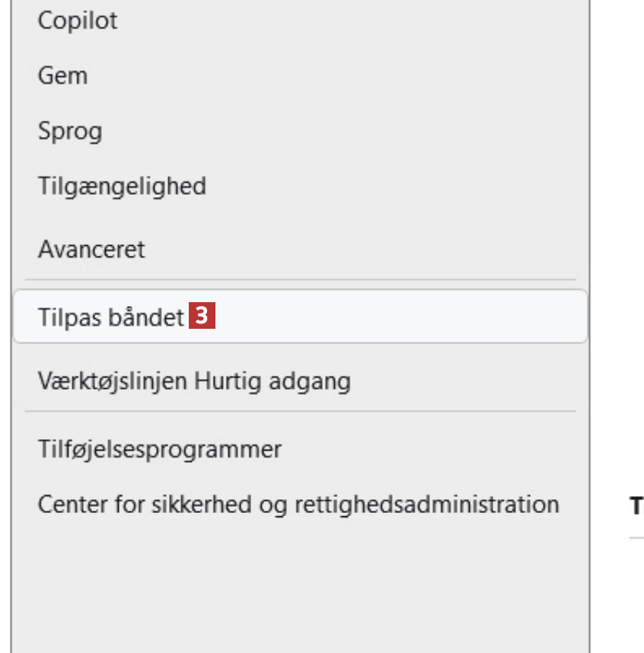
Task: Select the Gem (Save) category
Action: click(62, 76)
